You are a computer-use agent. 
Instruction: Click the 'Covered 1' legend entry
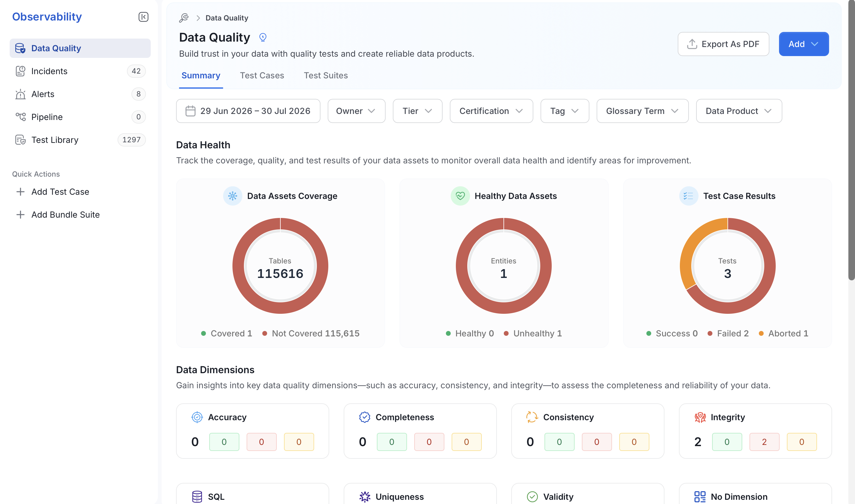[227, 333]
